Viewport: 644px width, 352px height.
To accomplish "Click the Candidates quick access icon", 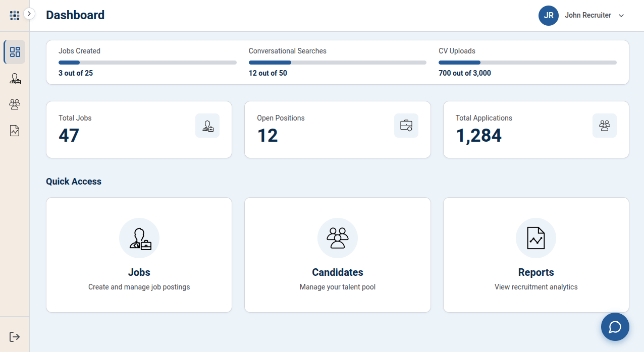I will tap(338, 238).
